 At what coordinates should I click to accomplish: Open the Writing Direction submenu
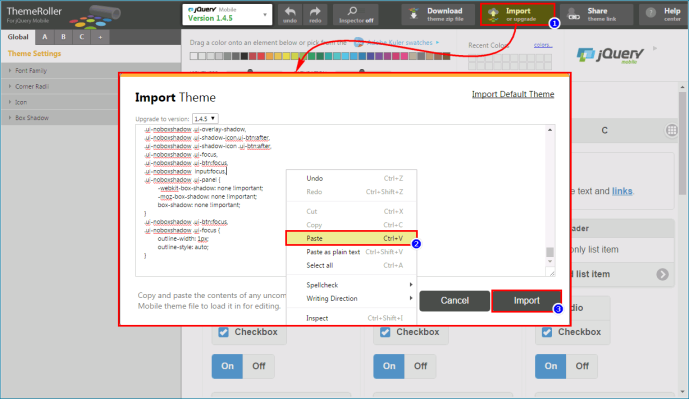(351, 298)
